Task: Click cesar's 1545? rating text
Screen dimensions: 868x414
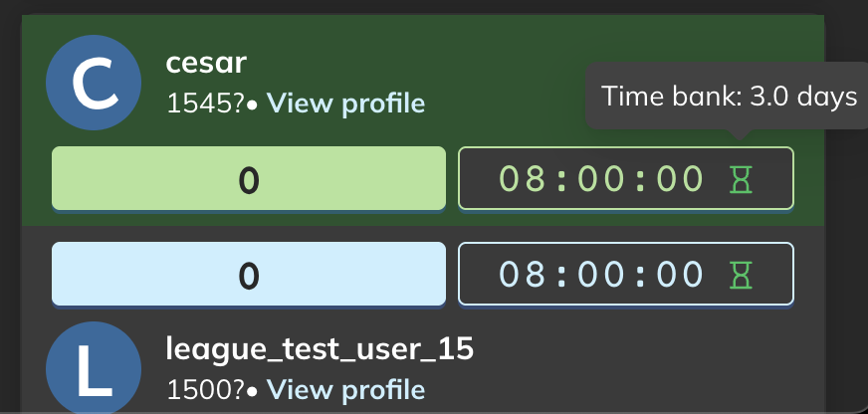Action: [204, 103]
